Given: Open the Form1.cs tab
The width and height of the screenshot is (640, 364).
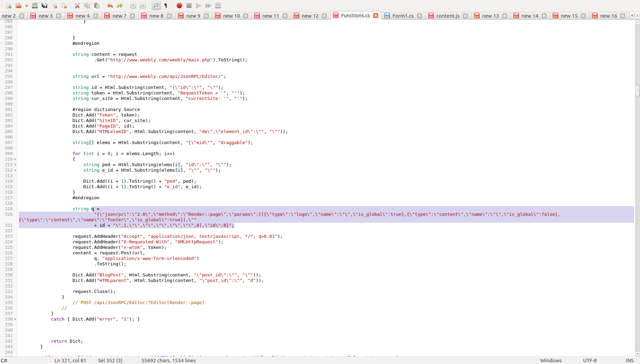Looking at the screenshot, I should point(403,16).
